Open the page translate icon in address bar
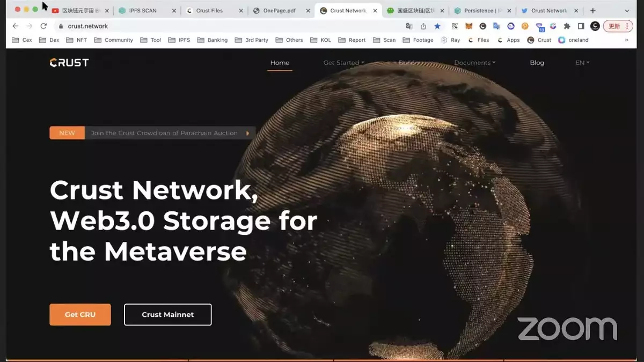This screenshot has height=362, width=644. (409, 26)
